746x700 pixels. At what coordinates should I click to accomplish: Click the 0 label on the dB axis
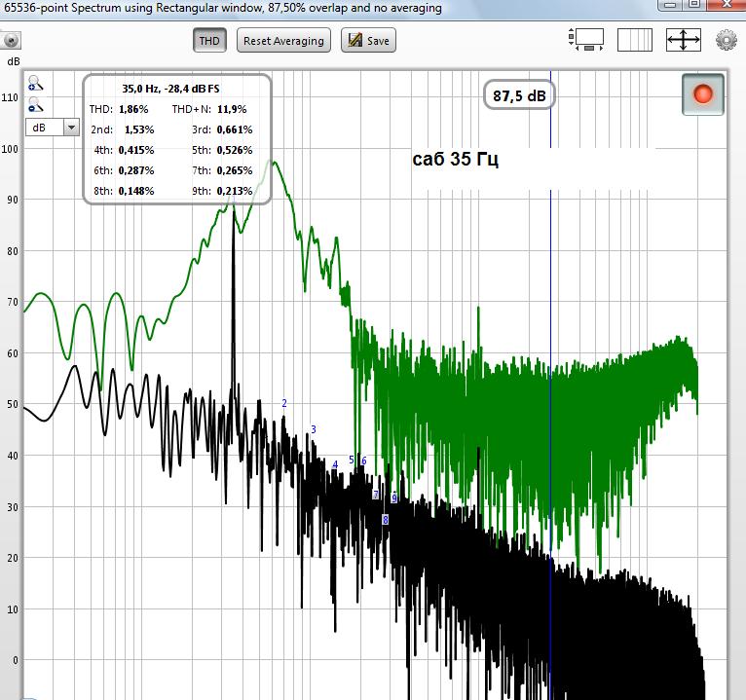click(x=16, y=660)
